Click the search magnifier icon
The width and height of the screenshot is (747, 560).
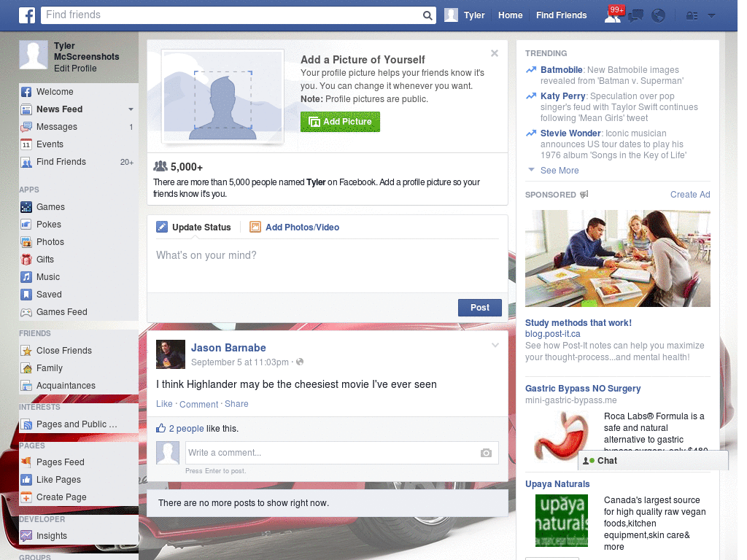427,15
